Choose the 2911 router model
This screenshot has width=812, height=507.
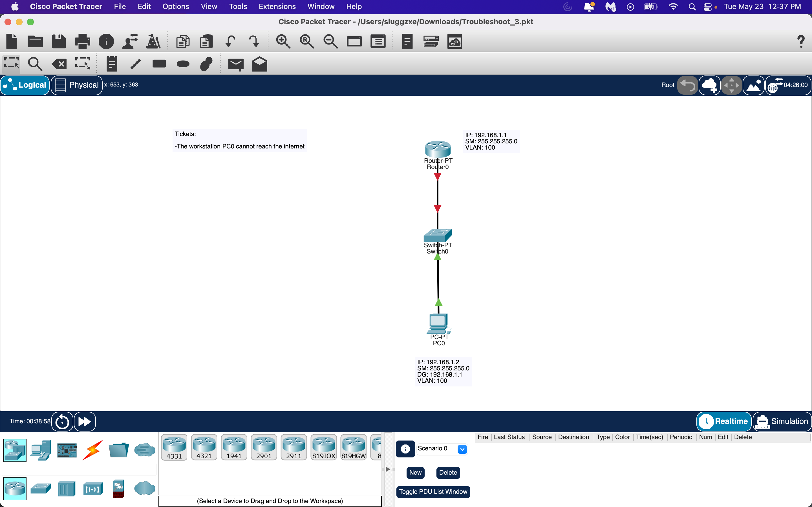[294, 447]
